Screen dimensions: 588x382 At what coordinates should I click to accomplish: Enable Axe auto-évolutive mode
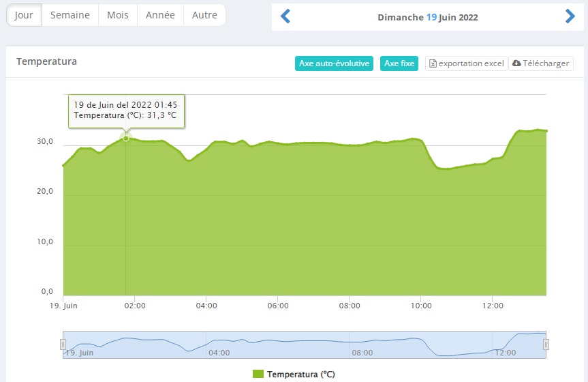(x=334, y=63)
